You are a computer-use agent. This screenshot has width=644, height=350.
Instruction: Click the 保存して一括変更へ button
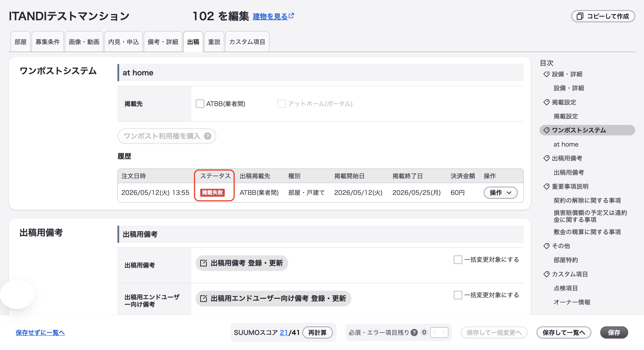coord(494,333)
